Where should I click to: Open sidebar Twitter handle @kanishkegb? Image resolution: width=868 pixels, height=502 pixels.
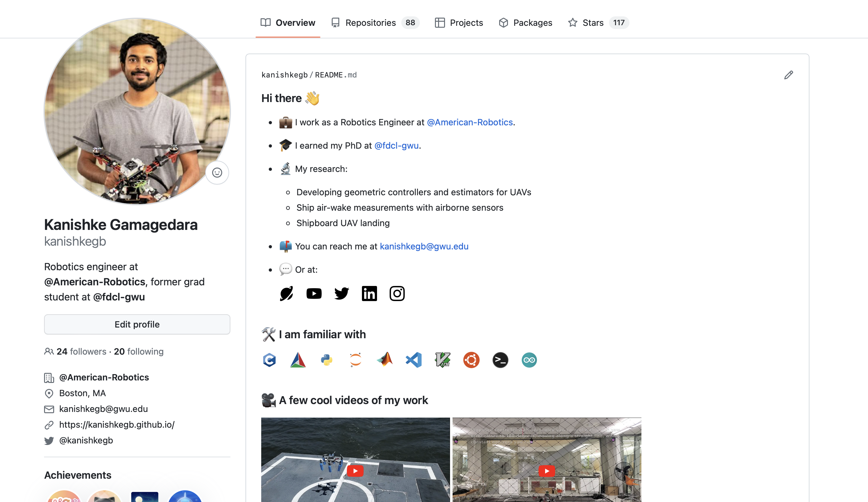pos(86,440)
